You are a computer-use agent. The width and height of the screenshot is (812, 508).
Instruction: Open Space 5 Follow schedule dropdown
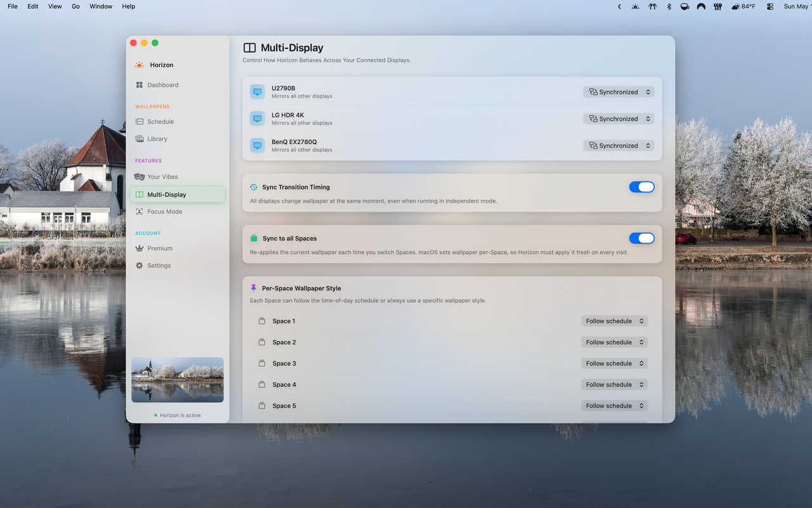pos(614,406)
